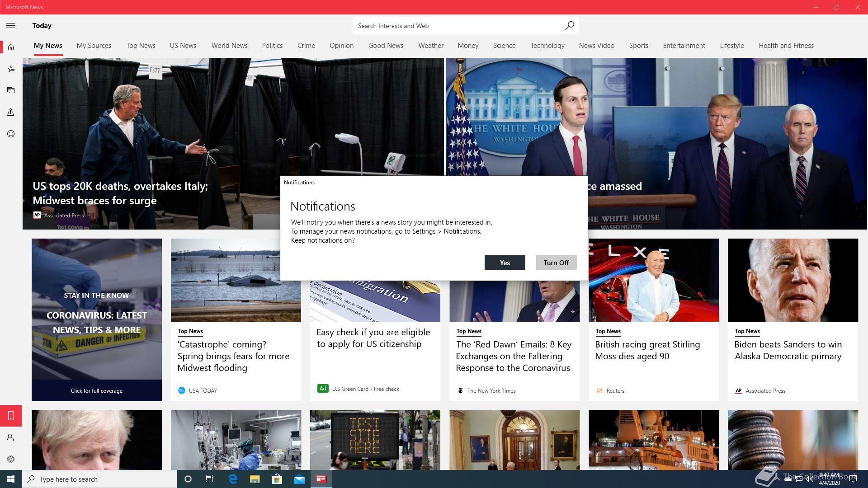This screenshot has width=868, height=488.
Task: Open the Money tab
Action: [468, 46]
